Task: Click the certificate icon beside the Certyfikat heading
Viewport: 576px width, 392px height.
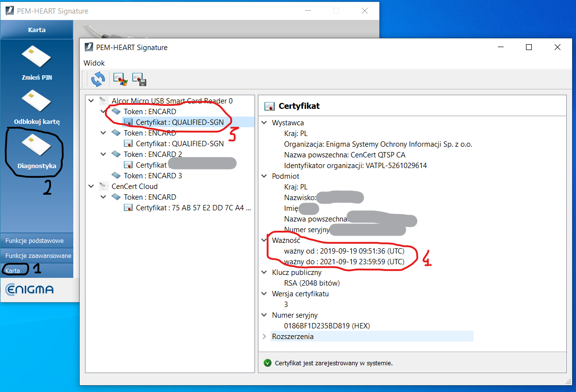Action: [x=269, y=106]
